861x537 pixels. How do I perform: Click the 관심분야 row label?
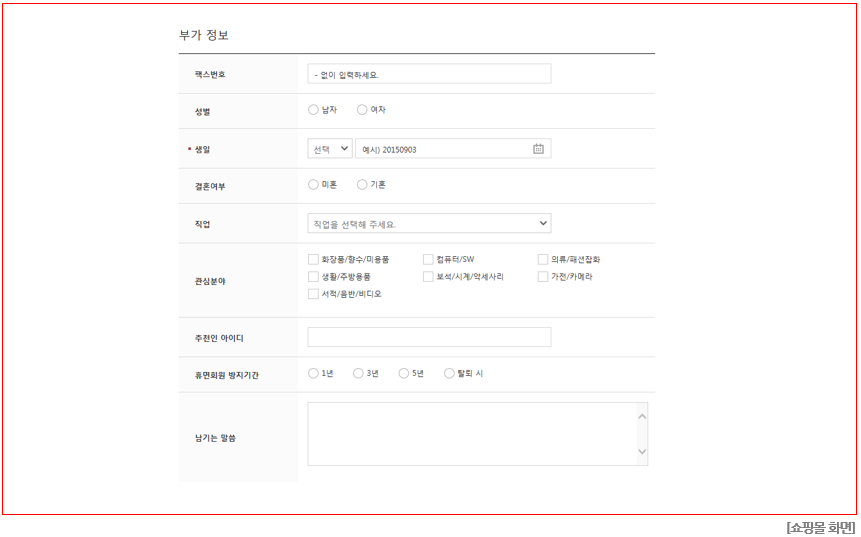coord(210,281)
